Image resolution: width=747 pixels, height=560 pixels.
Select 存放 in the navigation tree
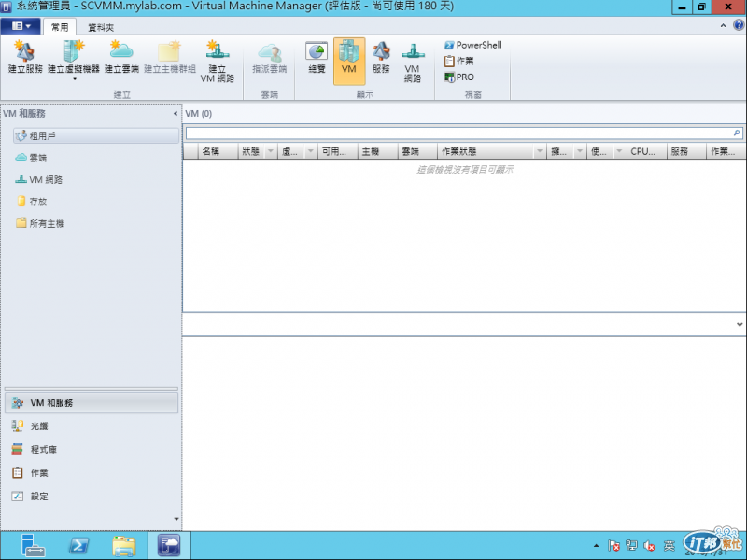pos(32,202)
